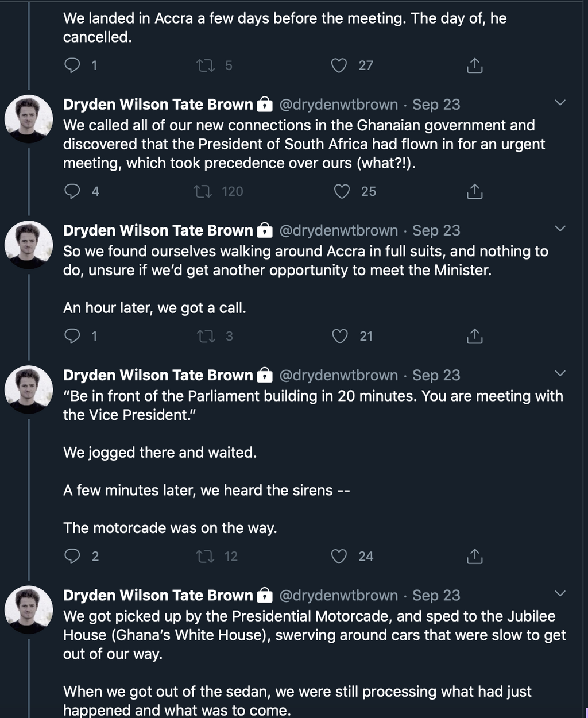Open avatar on the 'walking around Accra' tweet
Viewport: 588px width, 718px height.
click(29, 245)
